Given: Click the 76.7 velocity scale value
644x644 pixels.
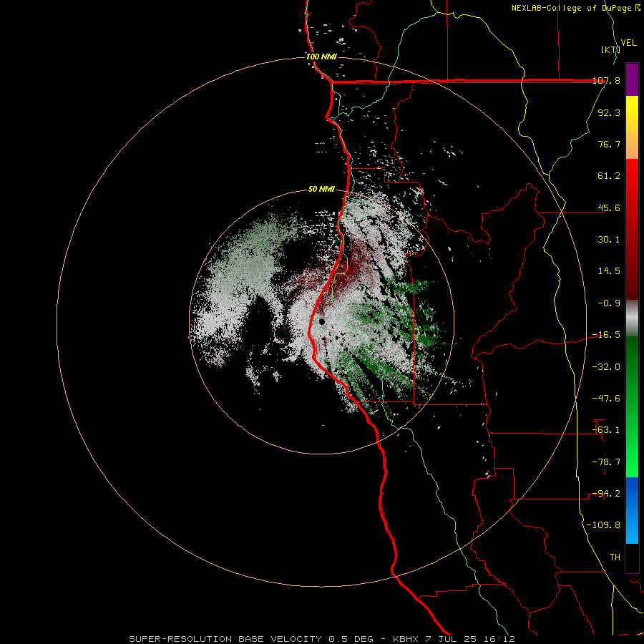Looking at the screenshot, I should [609, 144].
